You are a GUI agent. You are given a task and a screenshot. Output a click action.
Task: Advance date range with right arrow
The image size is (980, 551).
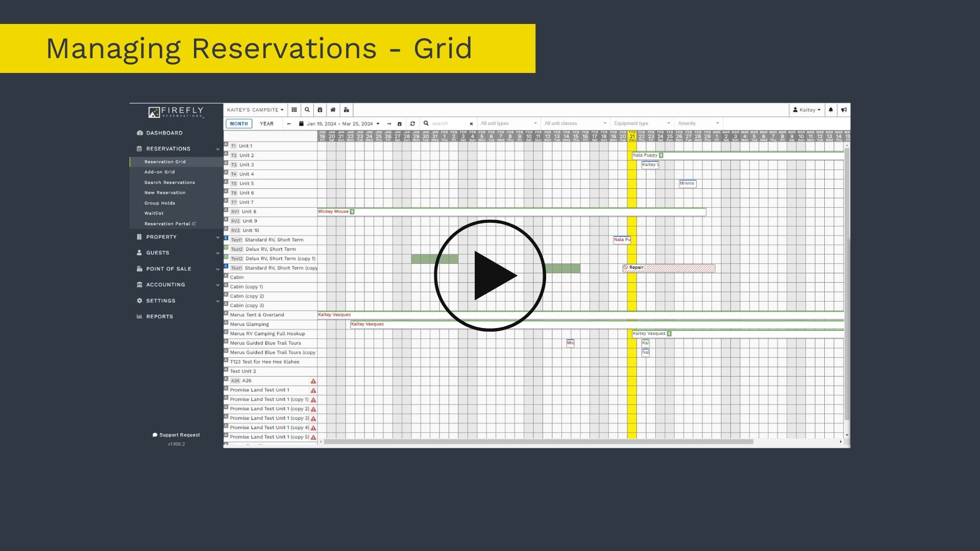pyautogui.click(x=389, y=123)
